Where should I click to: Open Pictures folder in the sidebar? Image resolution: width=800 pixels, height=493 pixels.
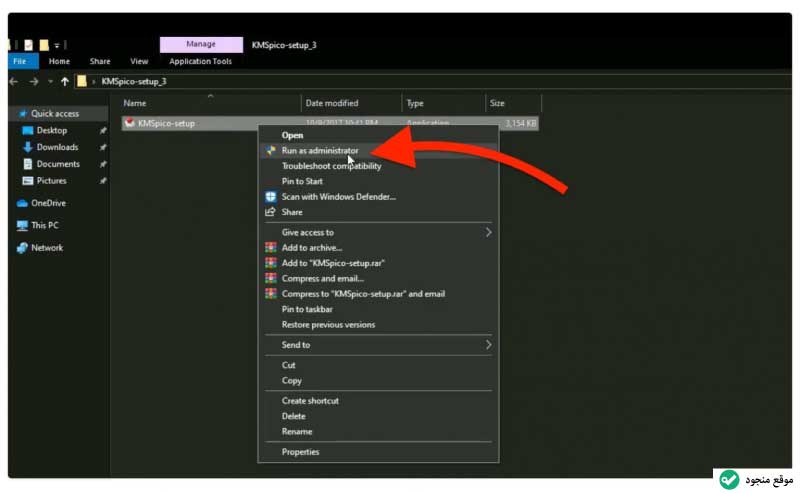(x=52, y=181)
